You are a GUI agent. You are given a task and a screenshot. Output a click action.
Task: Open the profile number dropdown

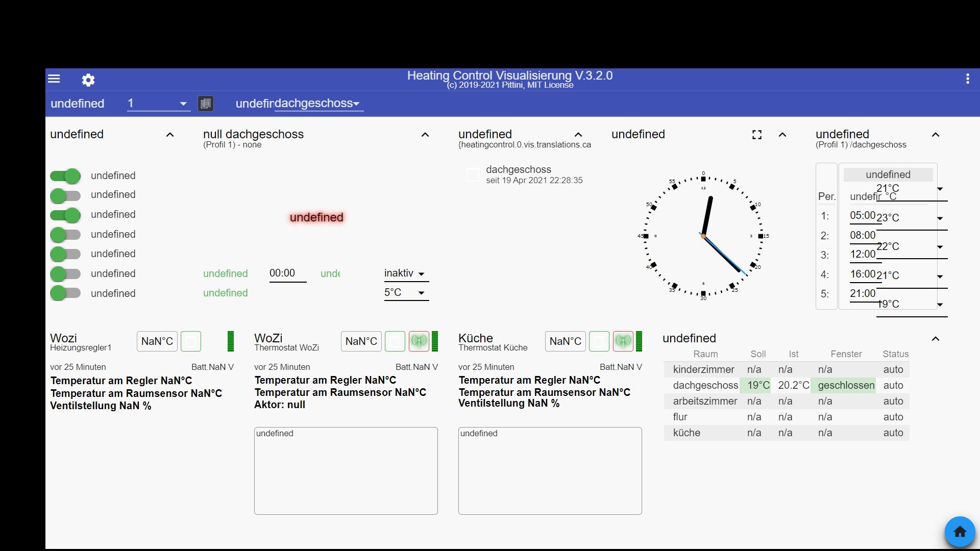point(158,104)
